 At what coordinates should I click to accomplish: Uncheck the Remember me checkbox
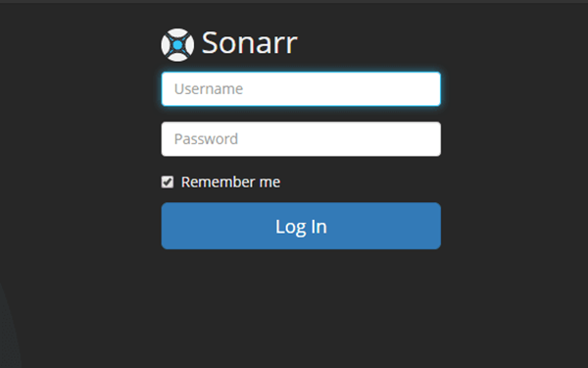(168, 183)
